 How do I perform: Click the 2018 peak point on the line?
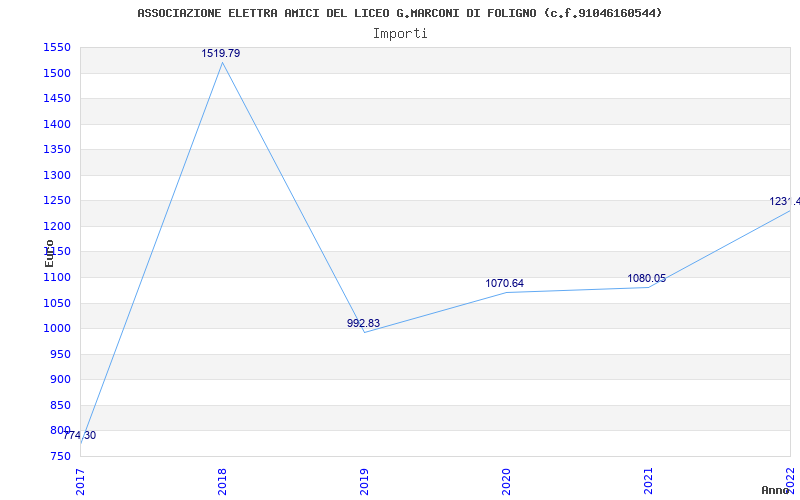tap(222, 63)
